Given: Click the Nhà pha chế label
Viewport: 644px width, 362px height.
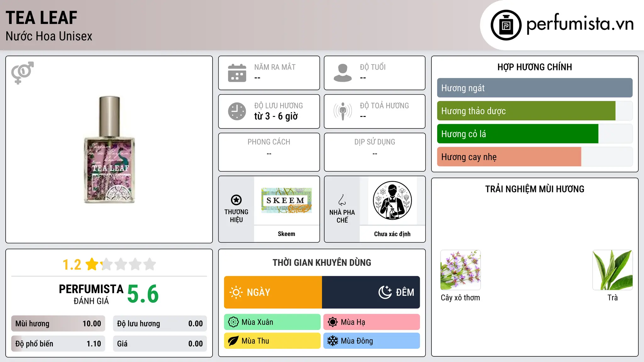Looking at the screenshot, I should (342, 216).
